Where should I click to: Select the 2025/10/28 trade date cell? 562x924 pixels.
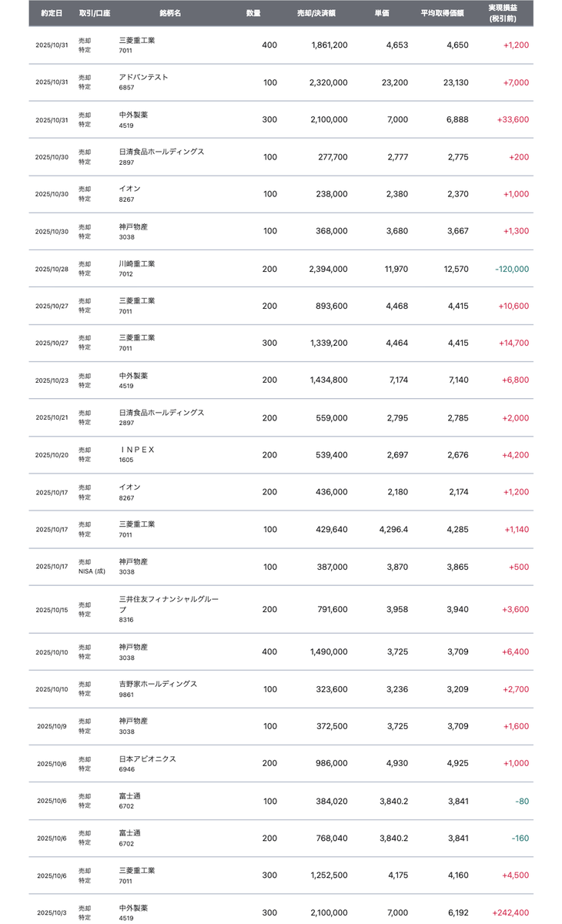click(52, 269)
